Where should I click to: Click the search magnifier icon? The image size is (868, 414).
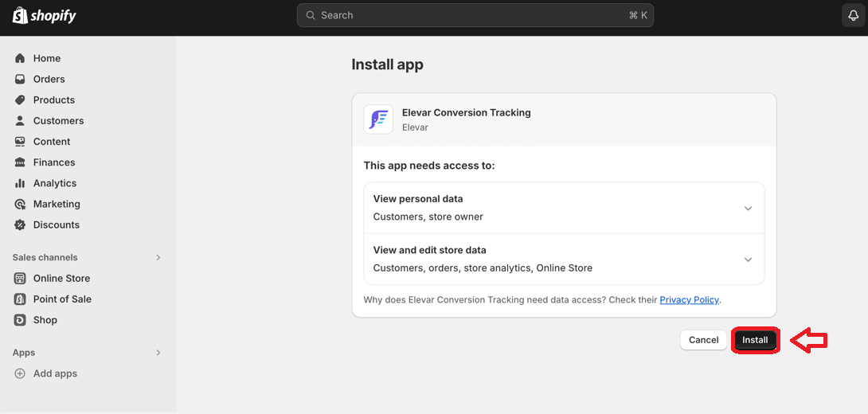tap(311, 15)
